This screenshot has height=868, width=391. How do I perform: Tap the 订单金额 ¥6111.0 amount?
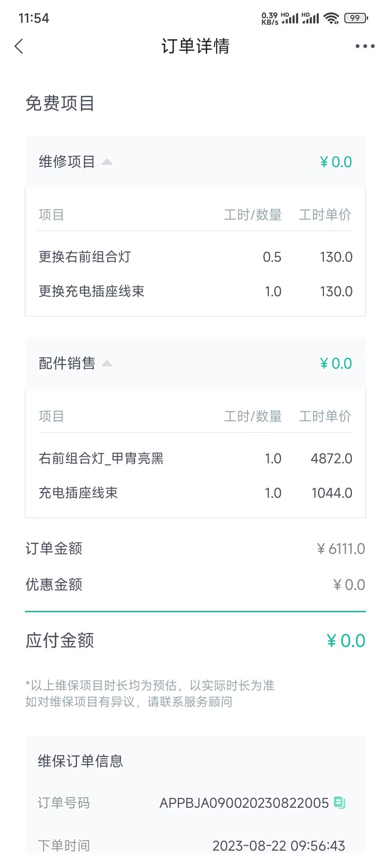(341, 549)
